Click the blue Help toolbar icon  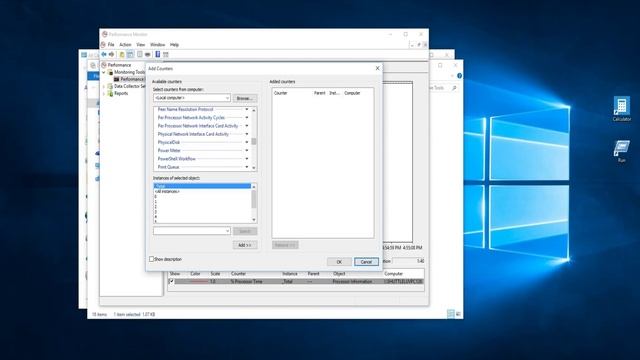point(158,54)
